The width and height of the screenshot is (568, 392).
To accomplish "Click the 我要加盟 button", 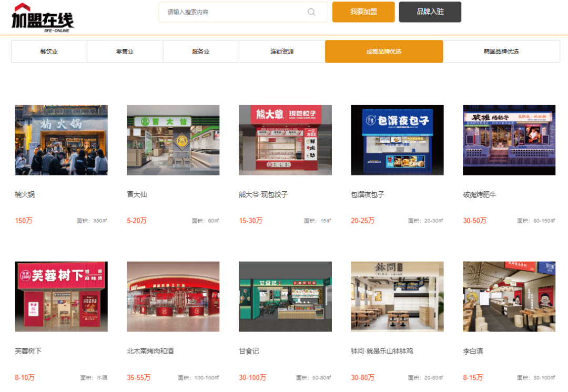I will pos(363,12).
